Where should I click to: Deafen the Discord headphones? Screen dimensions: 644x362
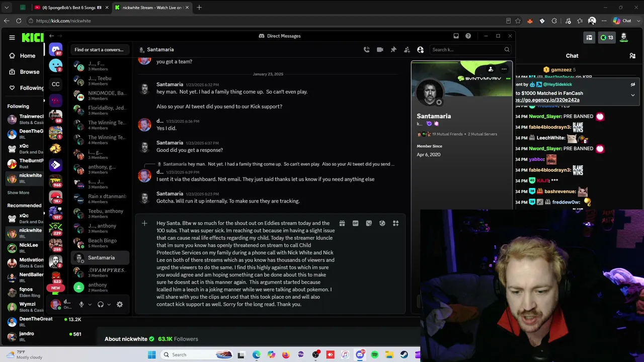101,304
